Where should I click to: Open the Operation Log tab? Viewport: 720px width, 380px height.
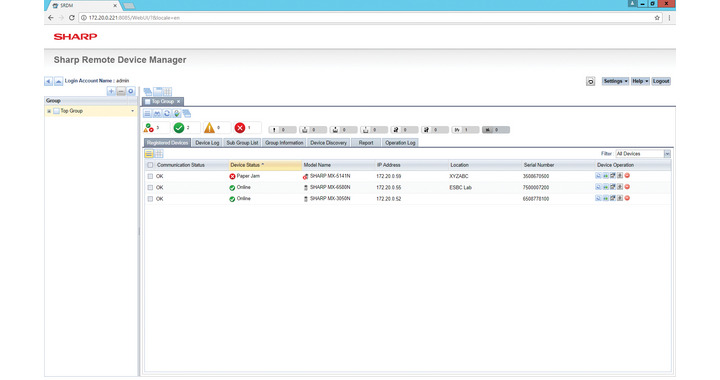[x=400, y=143]
